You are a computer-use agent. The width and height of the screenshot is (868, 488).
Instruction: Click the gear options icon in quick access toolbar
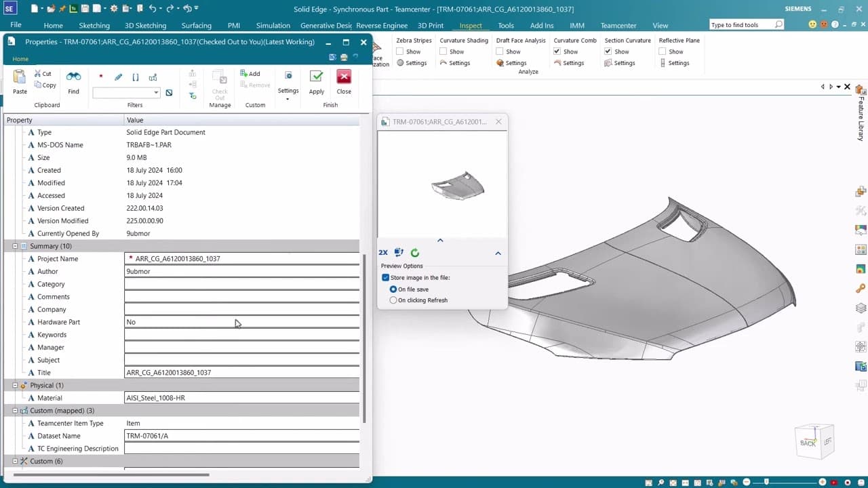(x=114, y=8)
